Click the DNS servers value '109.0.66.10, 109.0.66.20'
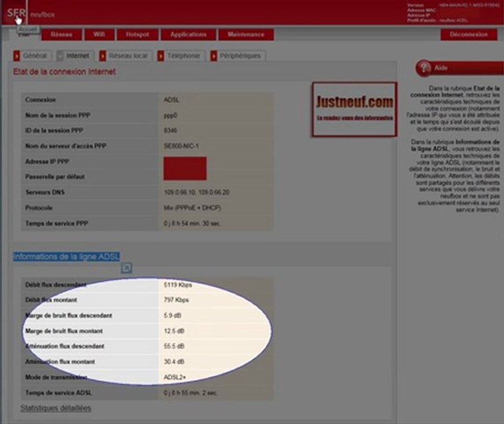 pyautogui.click(x=197, y=193)
